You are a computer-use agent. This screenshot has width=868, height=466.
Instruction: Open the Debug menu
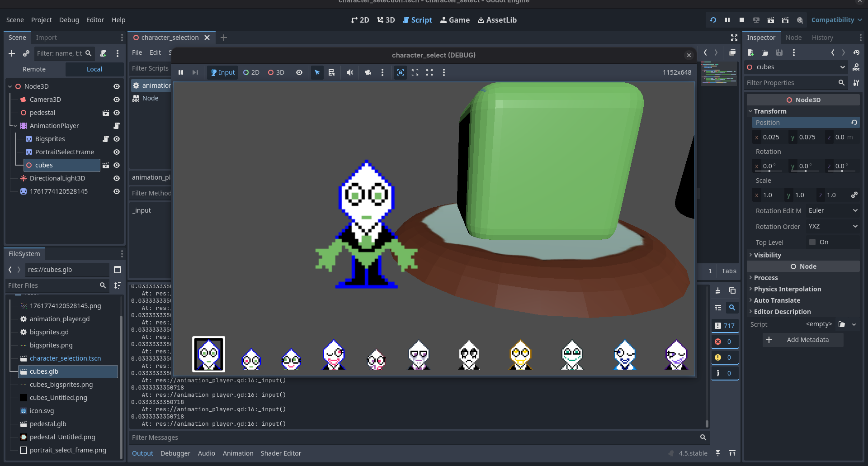click(x=69, y=20)
